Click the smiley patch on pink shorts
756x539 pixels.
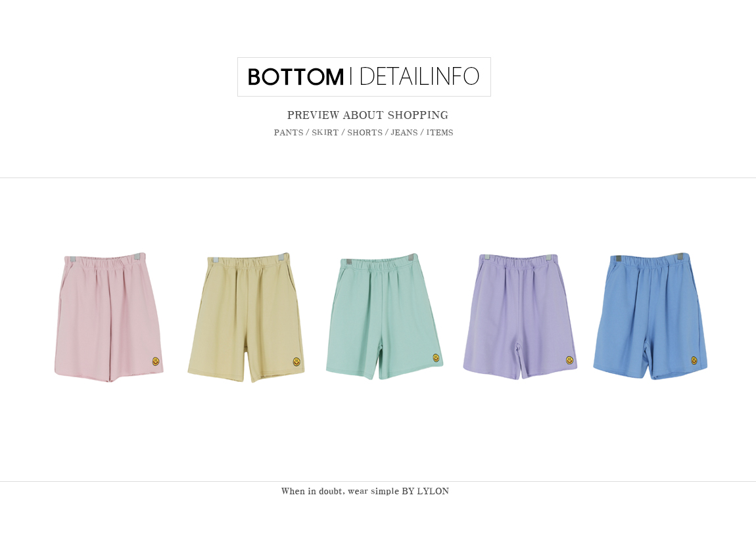click(x=156, y=361)
